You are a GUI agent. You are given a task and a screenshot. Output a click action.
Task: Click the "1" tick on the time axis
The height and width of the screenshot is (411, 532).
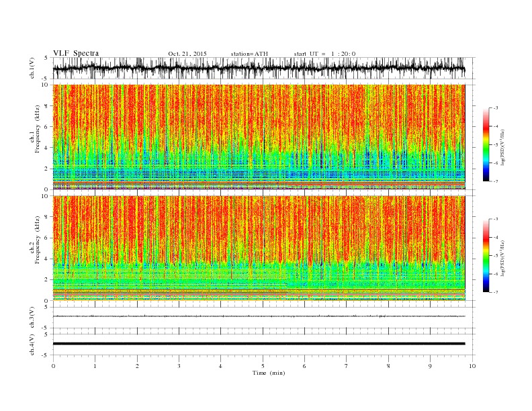pyautogui.click(x=95, y=366)
